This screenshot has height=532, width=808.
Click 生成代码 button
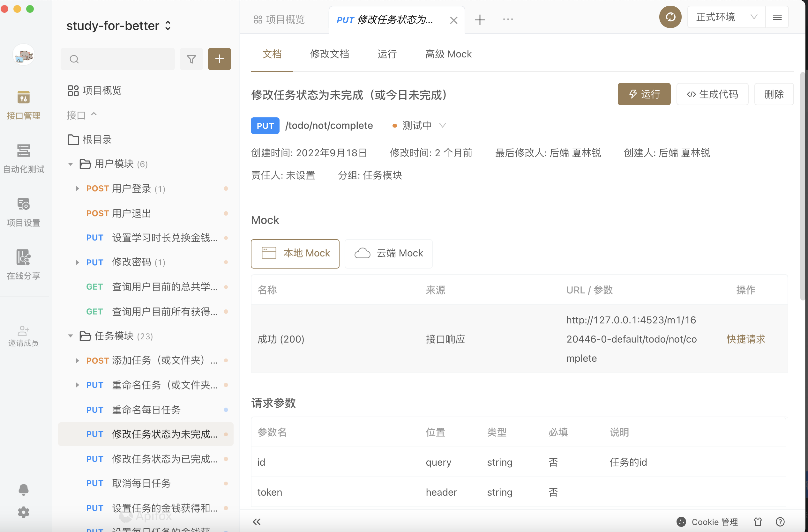[x=712, y=94]
